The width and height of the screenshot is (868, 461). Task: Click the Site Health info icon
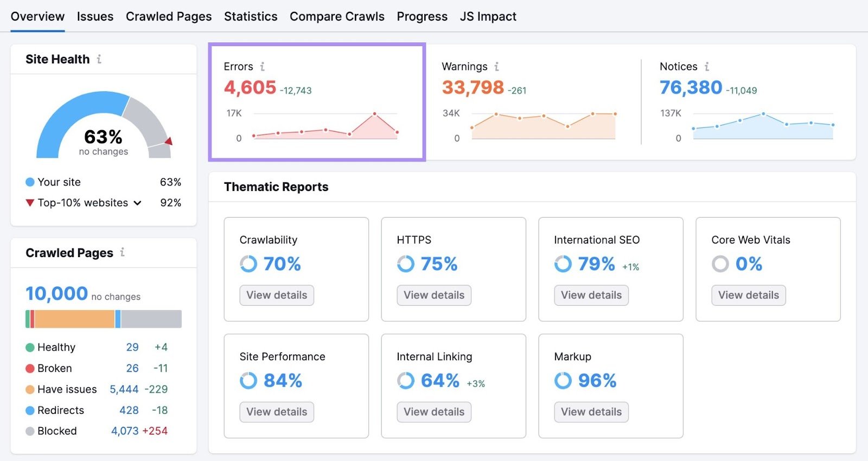click(99, 59)
